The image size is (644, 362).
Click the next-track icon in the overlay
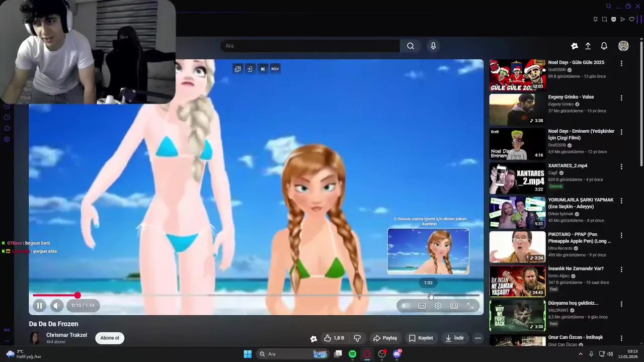(262, 69)
